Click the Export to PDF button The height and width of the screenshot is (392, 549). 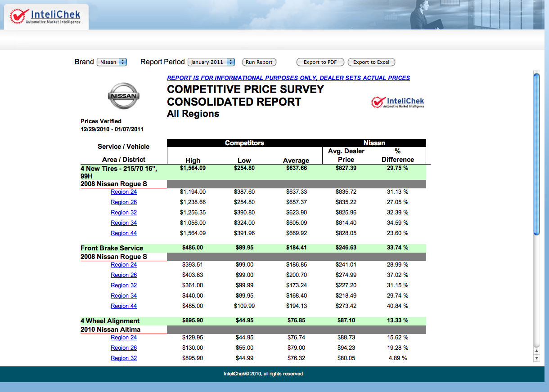click(x=320, y=62)
